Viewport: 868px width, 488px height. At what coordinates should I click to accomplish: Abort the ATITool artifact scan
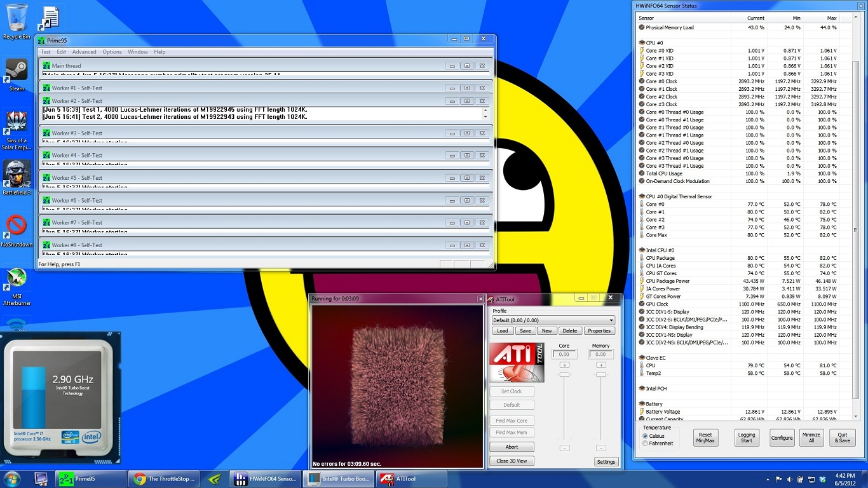512,447
